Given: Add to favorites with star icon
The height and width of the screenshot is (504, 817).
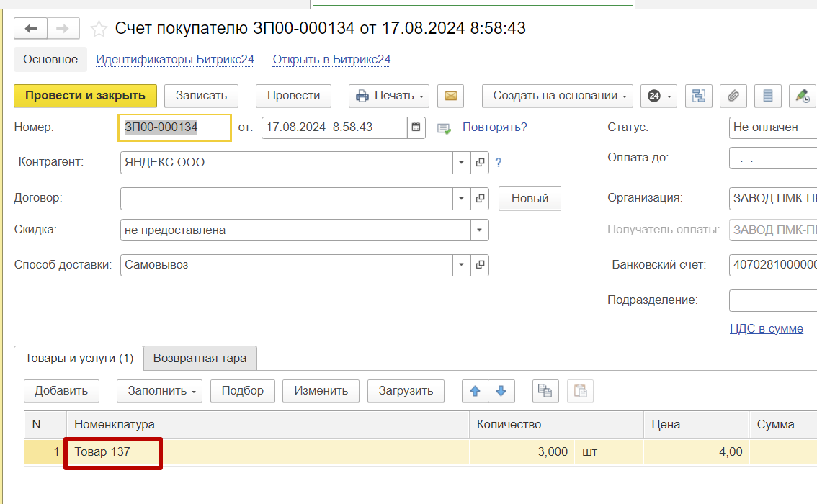Looking at the screenshot, I should click(99, 29).
